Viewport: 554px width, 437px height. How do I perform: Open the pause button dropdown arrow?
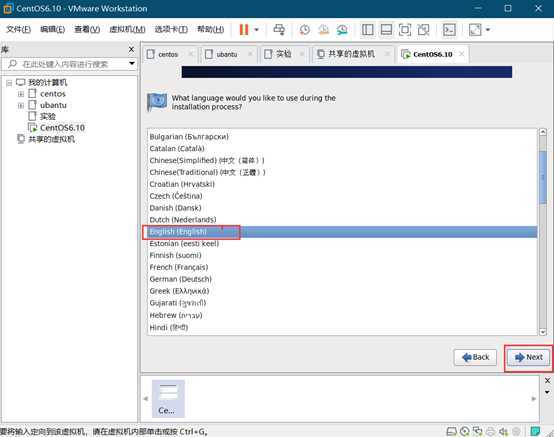tap(257, 30)
